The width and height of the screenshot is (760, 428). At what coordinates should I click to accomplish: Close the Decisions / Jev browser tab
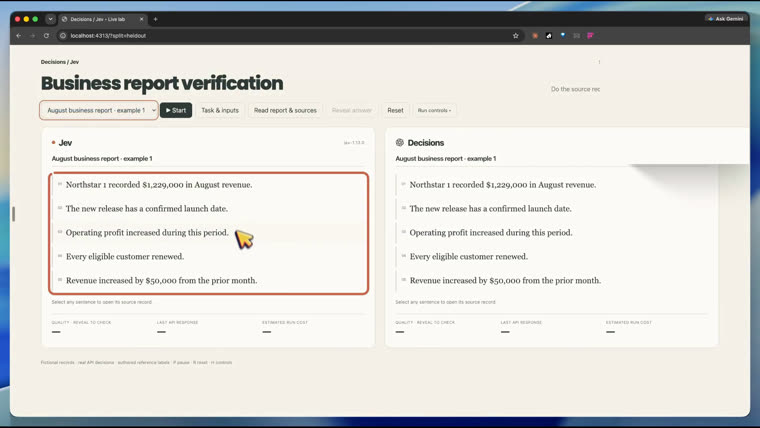tap(142, 19)
